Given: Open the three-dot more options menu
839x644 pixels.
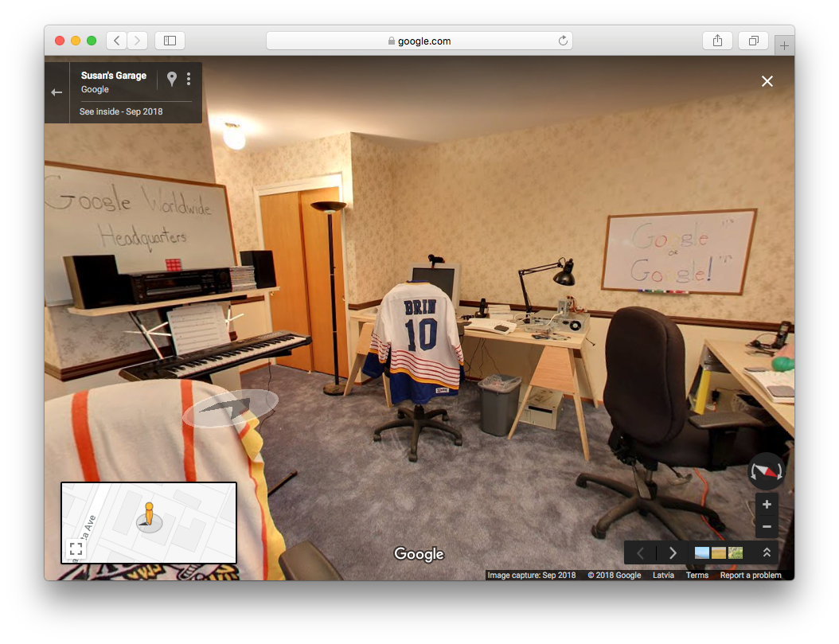Looking at the screenshot, I should [189, 79].
